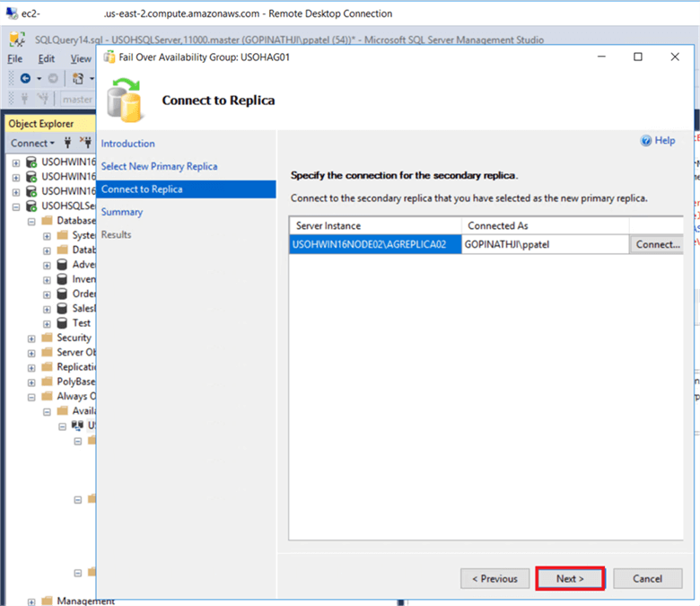
Task: Click the Test database cylinder icon
Action: [62, 323]
